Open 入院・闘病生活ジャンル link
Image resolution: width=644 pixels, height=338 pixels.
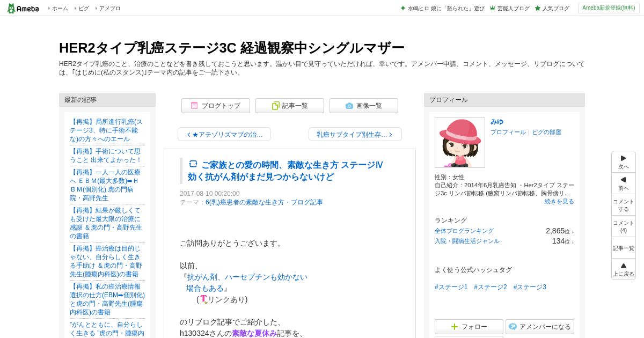pos(467,241)
